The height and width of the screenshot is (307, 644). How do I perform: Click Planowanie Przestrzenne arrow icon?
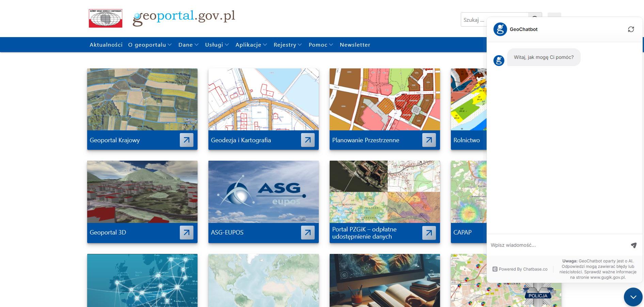(x=429, y=140)
